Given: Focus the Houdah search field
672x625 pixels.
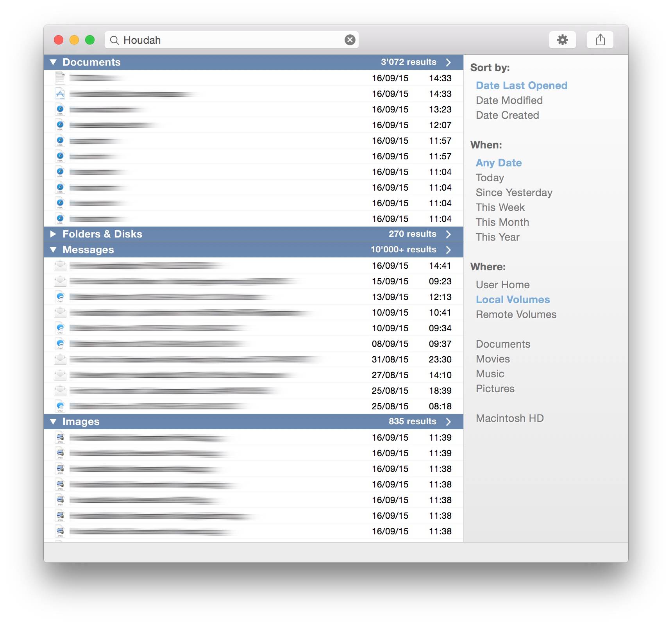Looking at the screenshot, I should pyautogui.click(x=231, y=40).
